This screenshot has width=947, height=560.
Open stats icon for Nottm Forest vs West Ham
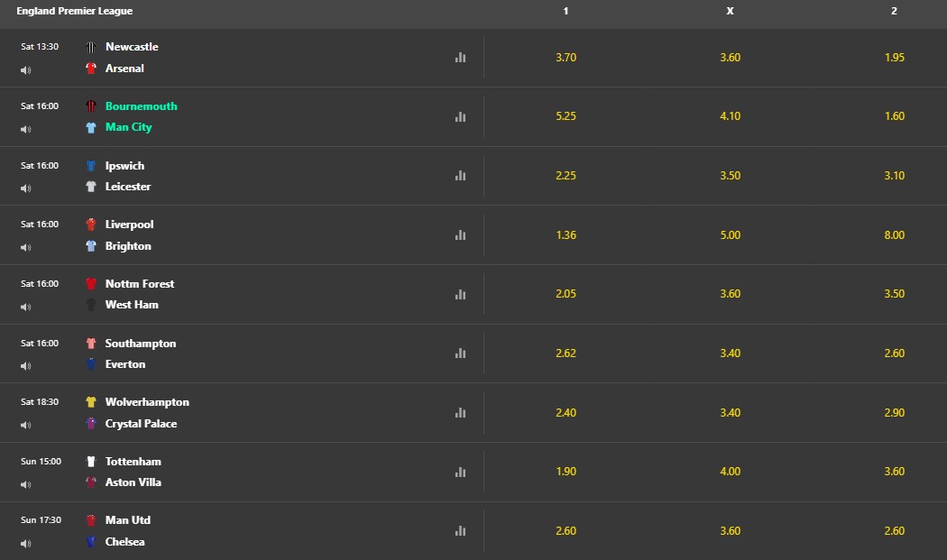pyautogui.click(x=460, y=294)
